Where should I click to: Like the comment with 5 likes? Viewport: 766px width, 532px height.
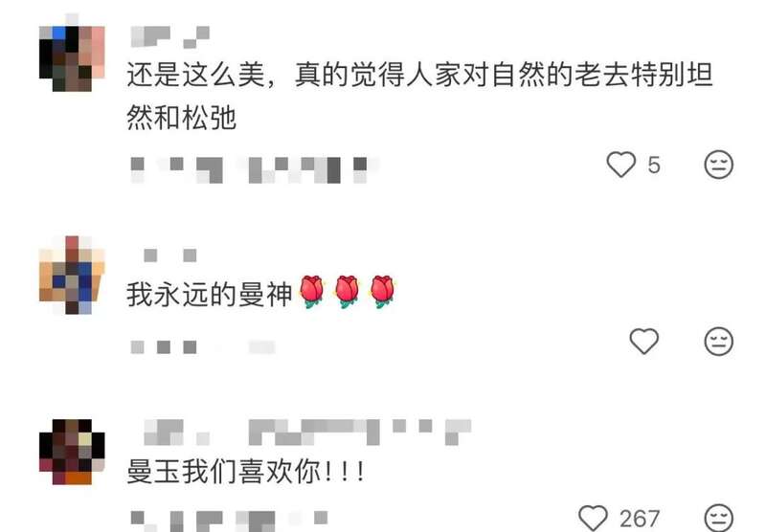620,165
